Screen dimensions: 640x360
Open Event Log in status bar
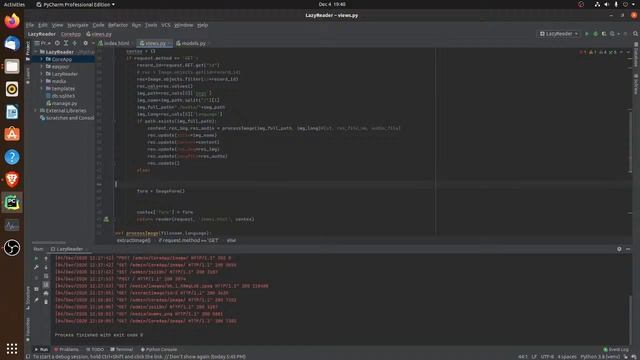point(616,349)
